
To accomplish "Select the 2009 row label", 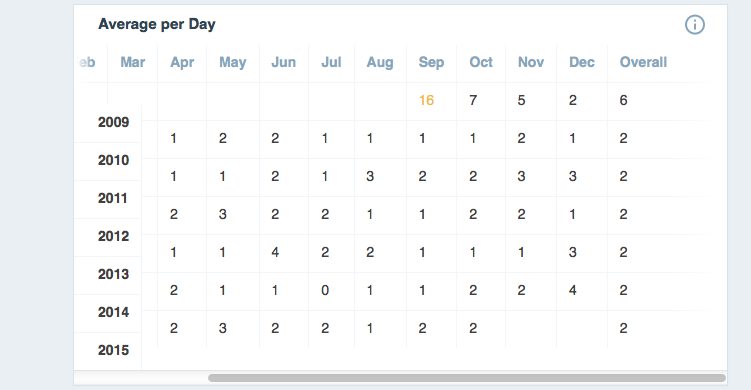I will tap(114, 122).
